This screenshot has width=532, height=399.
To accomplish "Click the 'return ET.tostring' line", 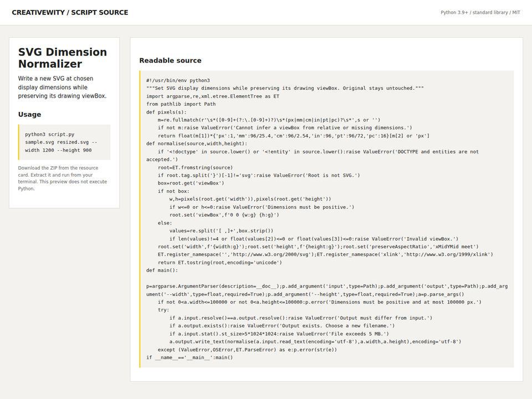I will [220, 263].
